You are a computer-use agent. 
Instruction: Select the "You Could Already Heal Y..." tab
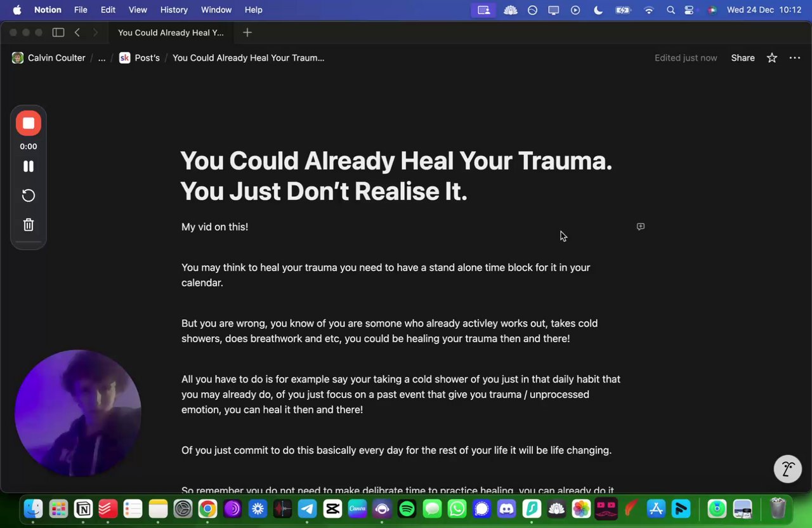coord(171,32)
